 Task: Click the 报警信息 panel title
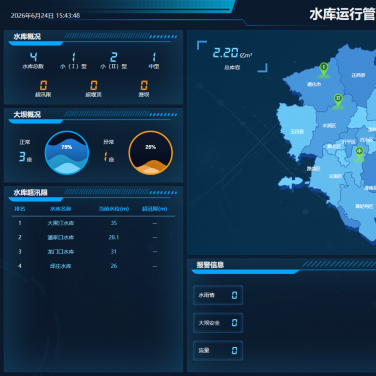tap(210, 265)
